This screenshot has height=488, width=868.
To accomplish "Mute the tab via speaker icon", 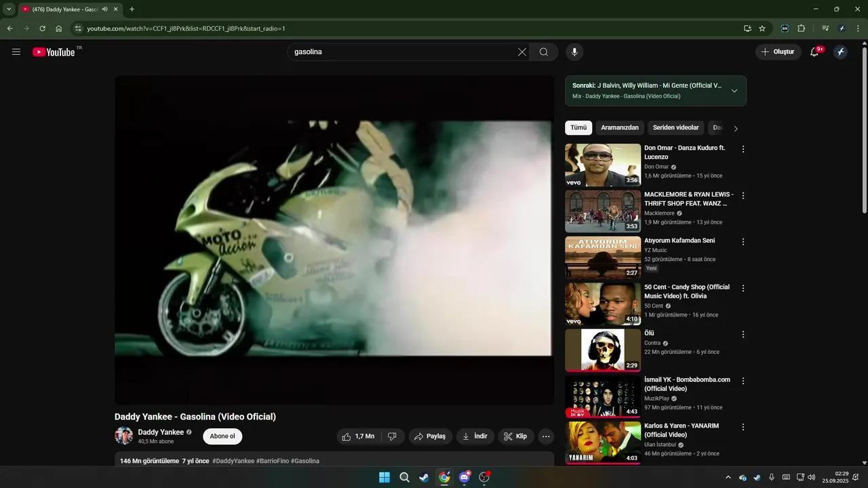I will 105,9.
